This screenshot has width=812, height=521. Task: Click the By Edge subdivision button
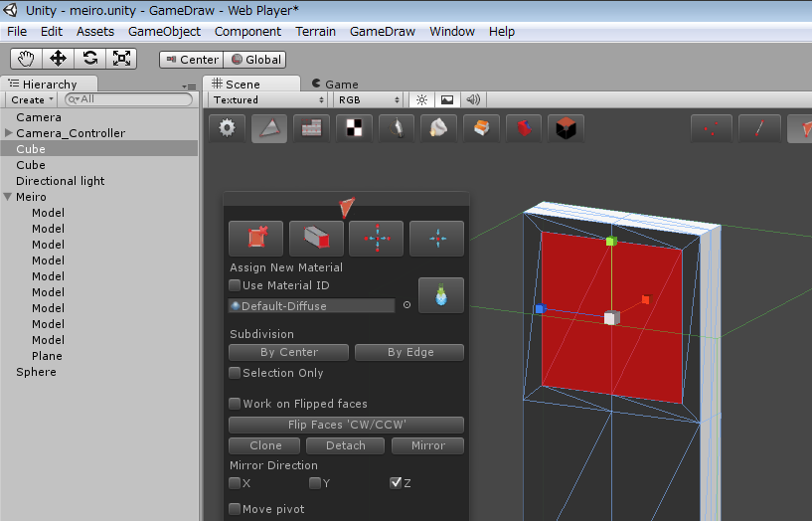(x=409, y=352)
